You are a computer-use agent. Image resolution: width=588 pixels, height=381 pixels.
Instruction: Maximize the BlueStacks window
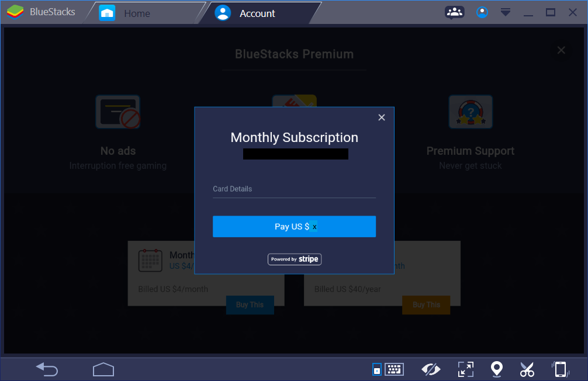tap(551, 12)
